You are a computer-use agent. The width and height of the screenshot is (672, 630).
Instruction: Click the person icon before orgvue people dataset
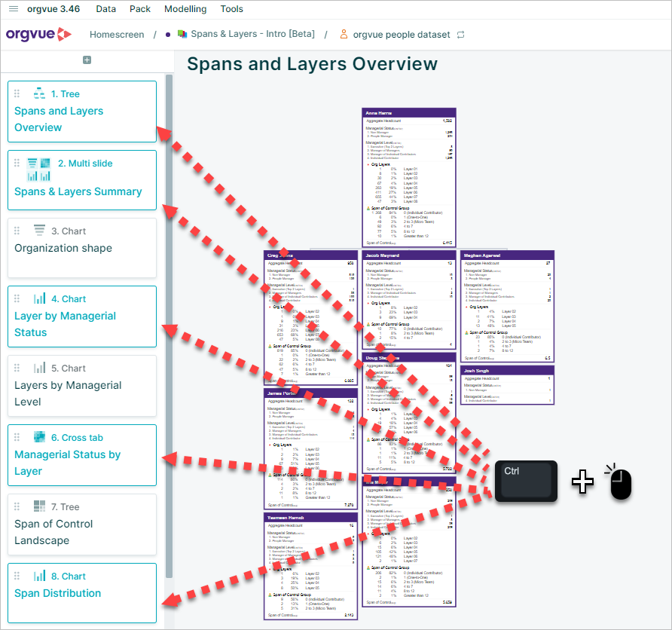(344, 34)
